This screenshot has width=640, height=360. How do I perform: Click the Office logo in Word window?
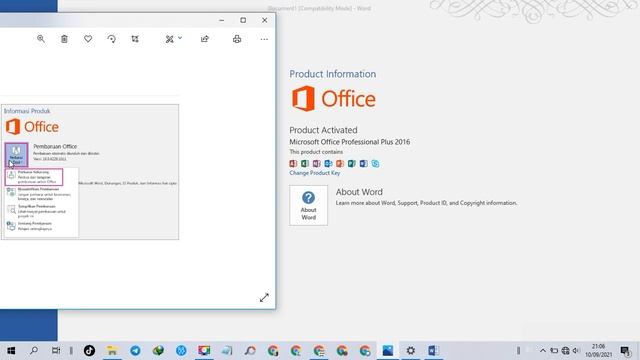333,99
